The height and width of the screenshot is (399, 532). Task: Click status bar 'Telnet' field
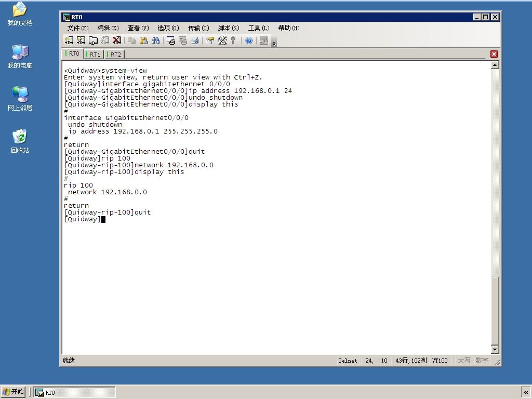(x=348, y=361)
